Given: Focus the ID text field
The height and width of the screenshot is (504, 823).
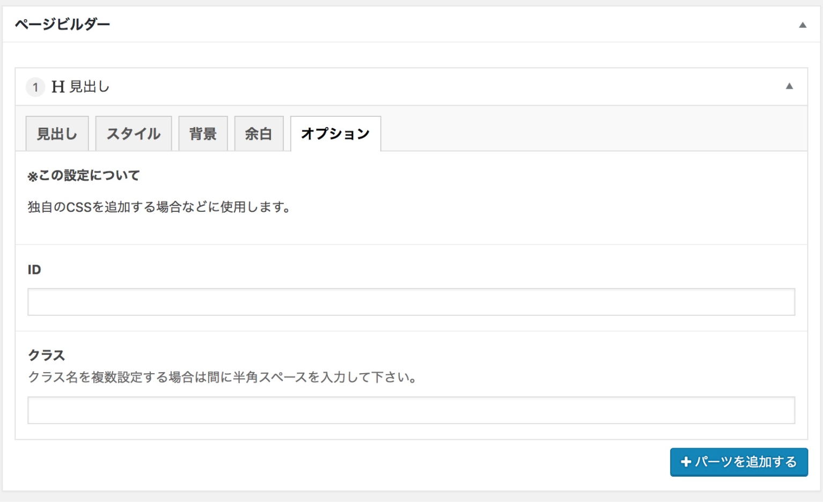Looking at the screenshot, I should (411, 302).
